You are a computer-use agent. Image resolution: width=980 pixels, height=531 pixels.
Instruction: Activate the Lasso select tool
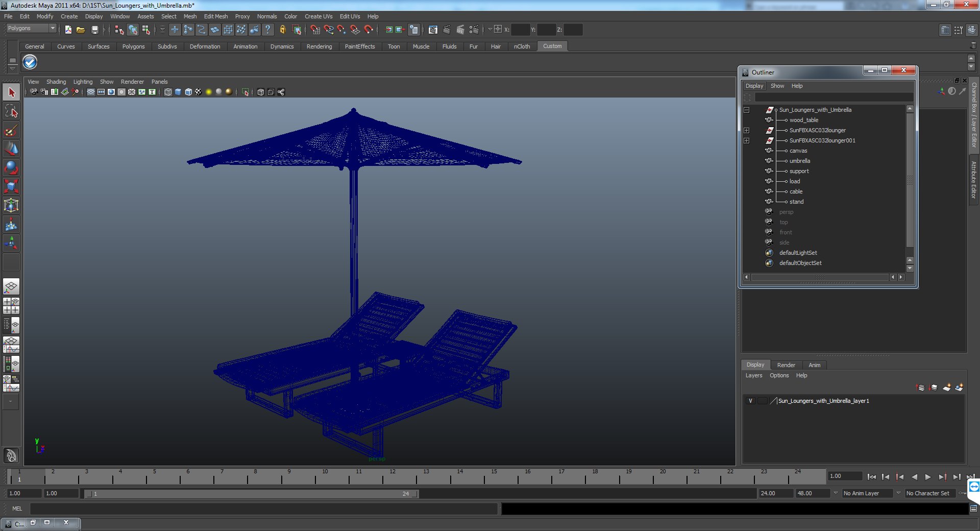tap(11, 111)
